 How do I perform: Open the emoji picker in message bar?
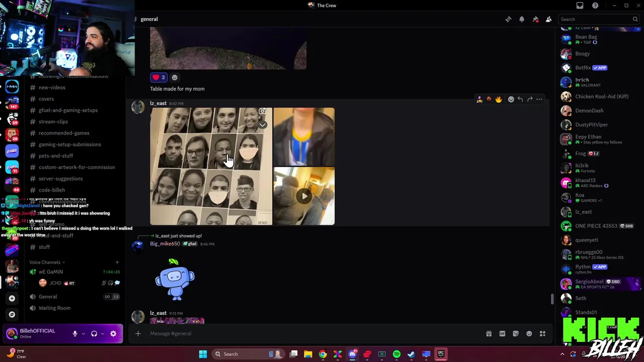click(529, 333)
